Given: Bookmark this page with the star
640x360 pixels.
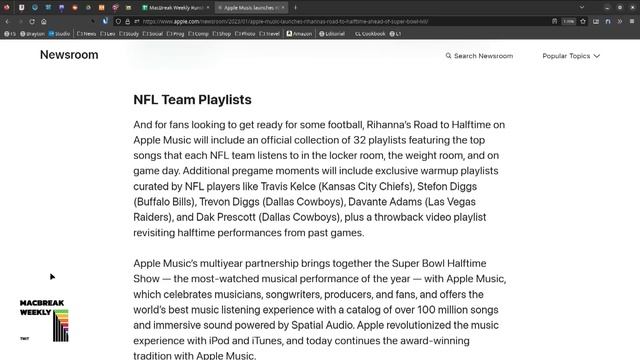Looking at the screenshot, I should [583, 21].
